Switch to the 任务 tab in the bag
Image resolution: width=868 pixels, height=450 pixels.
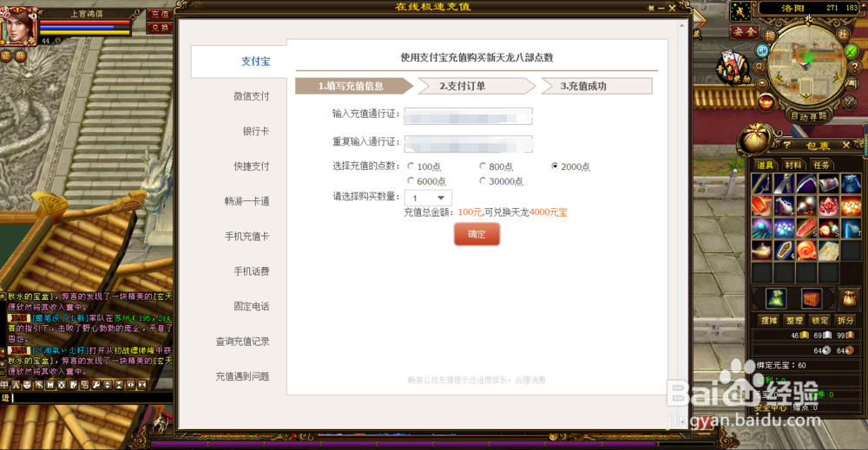click(x=821, y=165)
